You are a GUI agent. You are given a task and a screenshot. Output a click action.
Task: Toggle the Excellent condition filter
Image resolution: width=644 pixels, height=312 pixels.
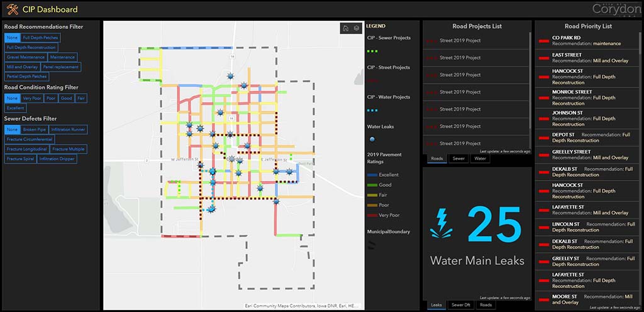click(x=16, y=108)
